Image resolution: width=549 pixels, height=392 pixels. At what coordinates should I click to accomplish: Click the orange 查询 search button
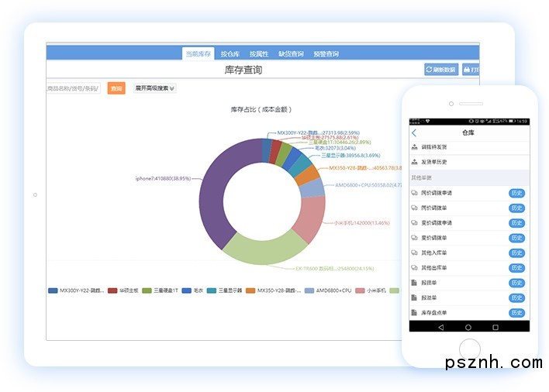click(x=116, y=88)
